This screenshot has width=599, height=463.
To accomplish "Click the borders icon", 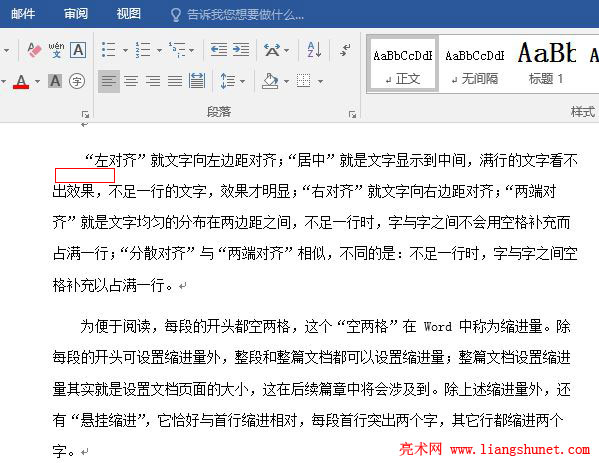I will click(304, 81).
